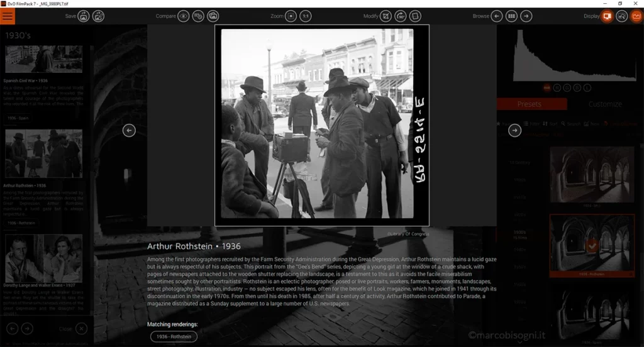Select the bottom 1936 Spain preset thumbnail
The image size is (644, 347).
click(592, 312)
